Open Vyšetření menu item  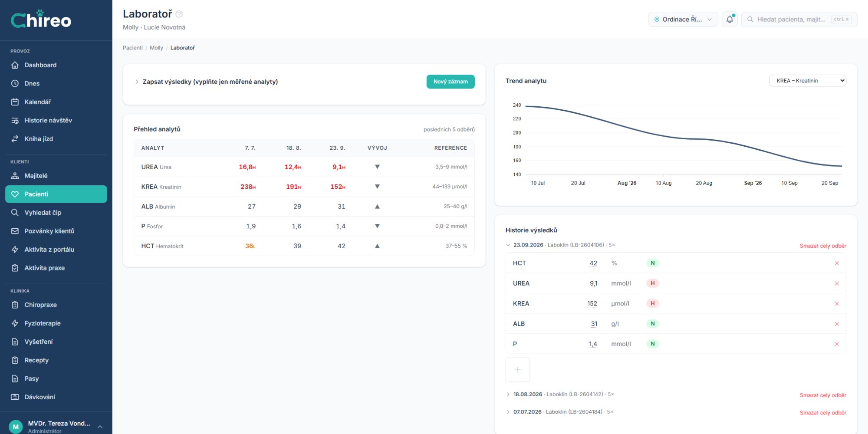point(56,342)
